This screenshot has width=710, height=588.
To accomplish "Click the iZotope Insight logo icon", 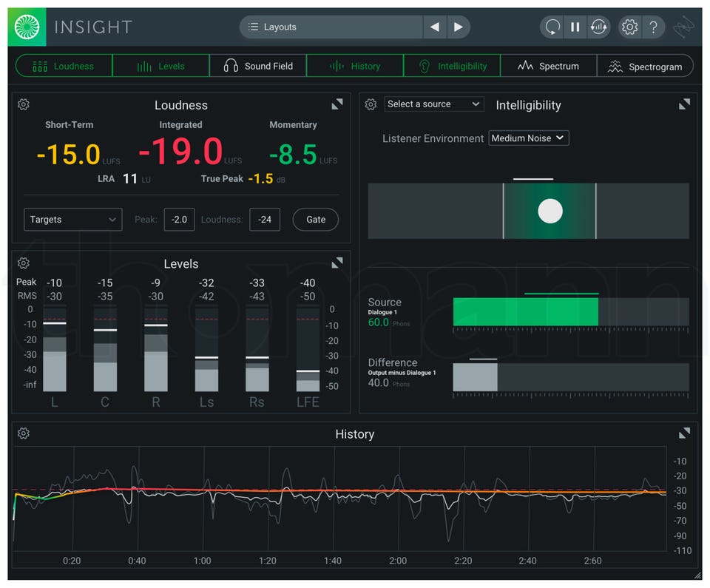I will coord(27,27).
